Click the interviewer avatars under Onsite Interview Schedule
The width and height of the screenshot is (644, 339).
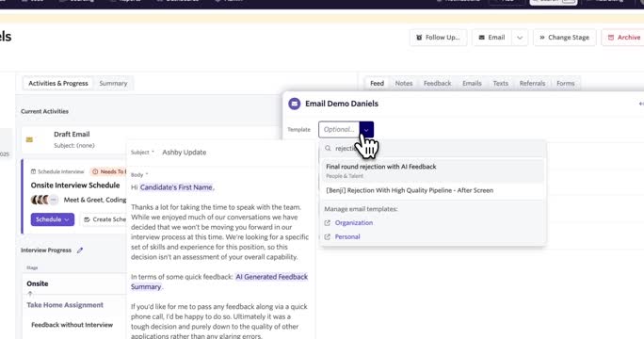tap(44, 200)
